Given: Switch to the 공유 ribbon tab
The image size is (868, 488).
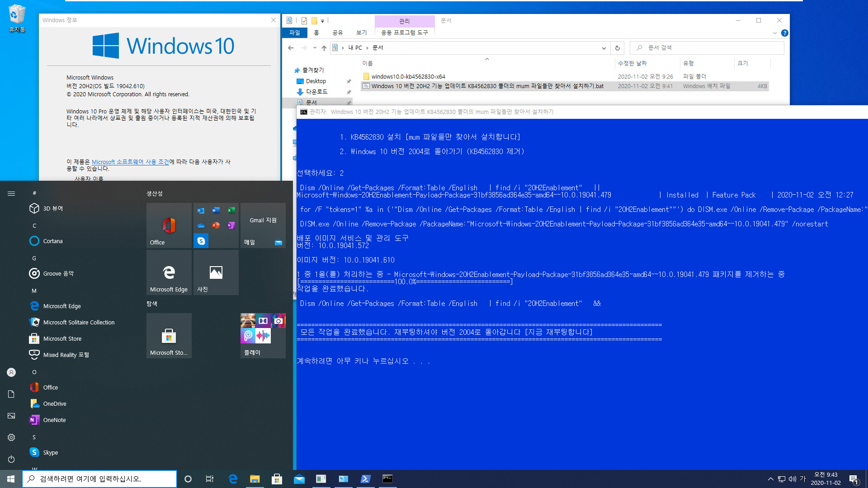Looking at the screenshot, I should pos(338,33).
